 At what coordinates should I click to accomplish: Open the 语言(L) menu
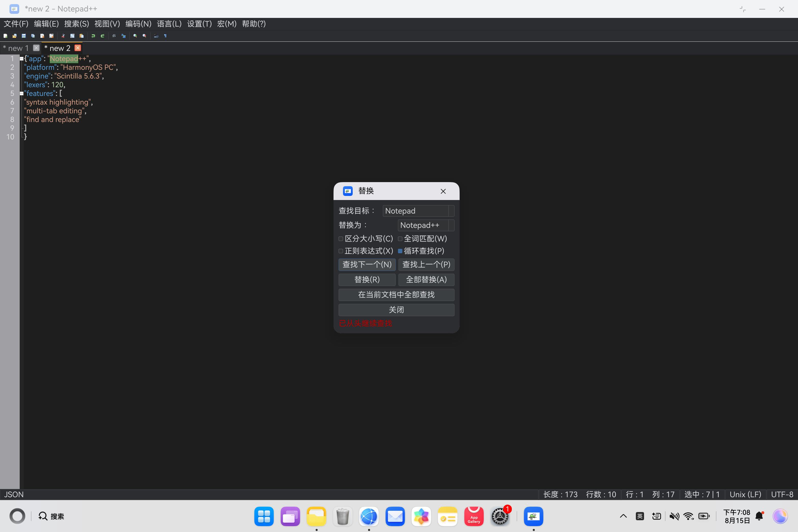[x=169, y=24]
